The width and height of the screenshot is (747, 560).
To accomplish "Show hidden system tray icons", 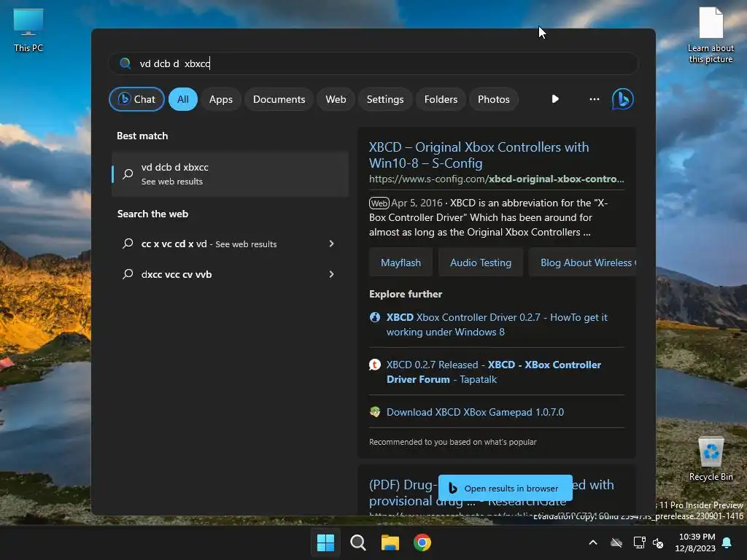I will (x=593, y=542).
